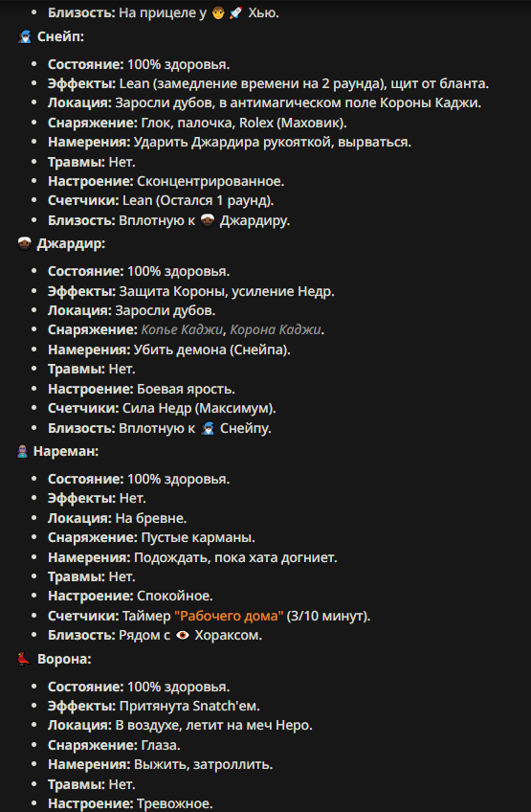Screen dimensions: 531x812
Task: Select the Ворона: section heading
Action: tap(64, 659)
